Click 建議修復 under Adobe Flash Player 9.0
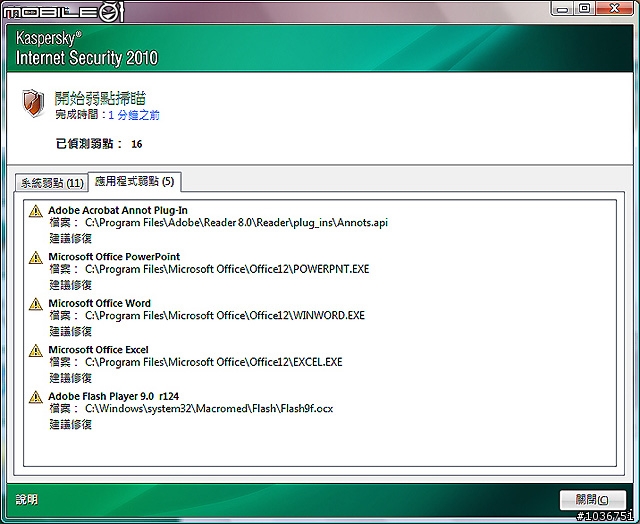This screenshot has width=640, height=524. 71,424
